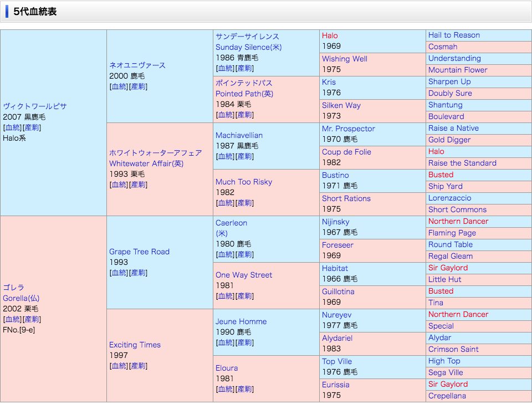This screenshot has height=404, width=532.
Task: Open Pointed Path(英) link
Action: pyautogui.click(x=244, y=94)
